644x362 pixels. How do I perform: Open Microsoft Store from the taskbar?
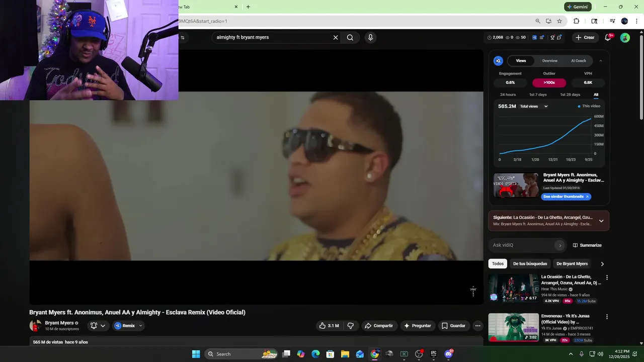coord(330,354)
